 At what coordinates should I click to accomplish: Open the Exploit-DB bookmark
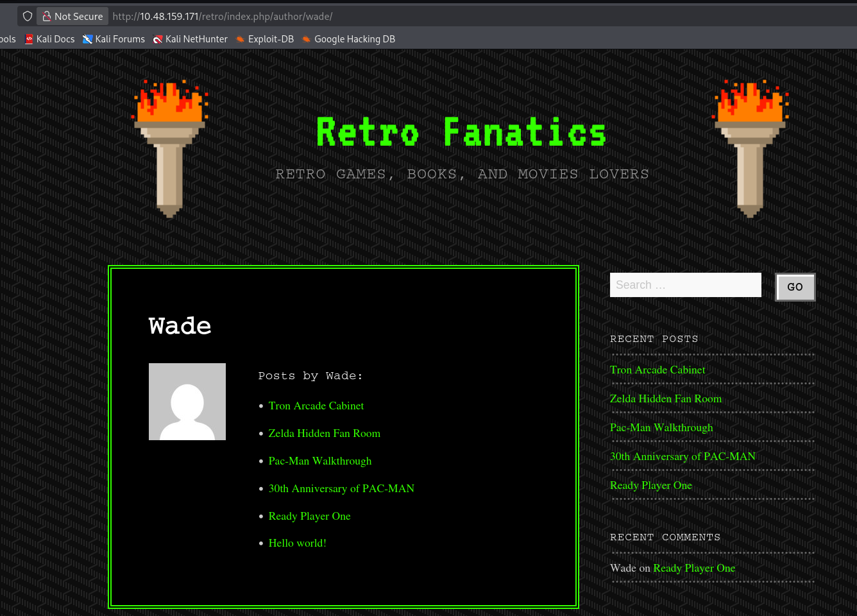click(x=265, y=39)
